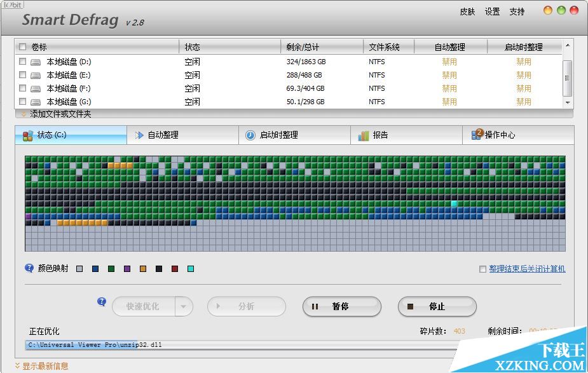Screen dimensions: 588x373
Task: Click the 停止 button
Action: [x=437, y=307]
